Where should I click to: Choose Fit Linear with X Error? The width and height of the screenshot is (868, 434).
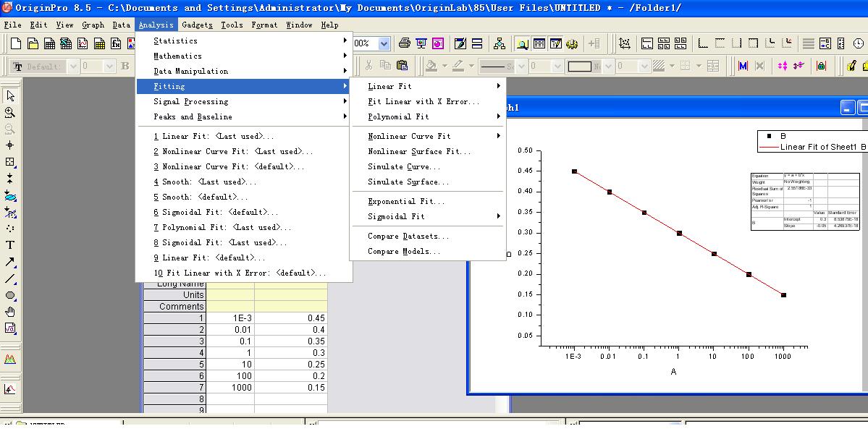(429, 102)
